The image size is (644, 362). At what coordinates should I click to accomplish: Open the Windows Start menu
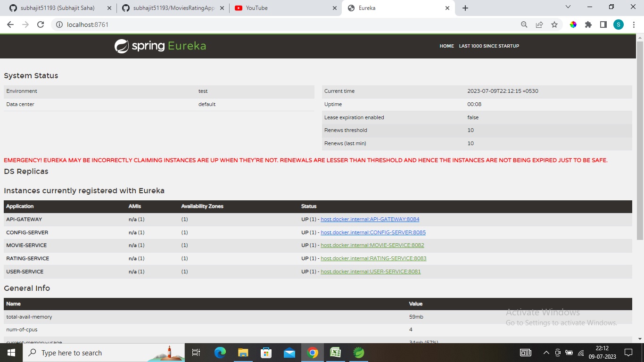click(x=11, y=353)
